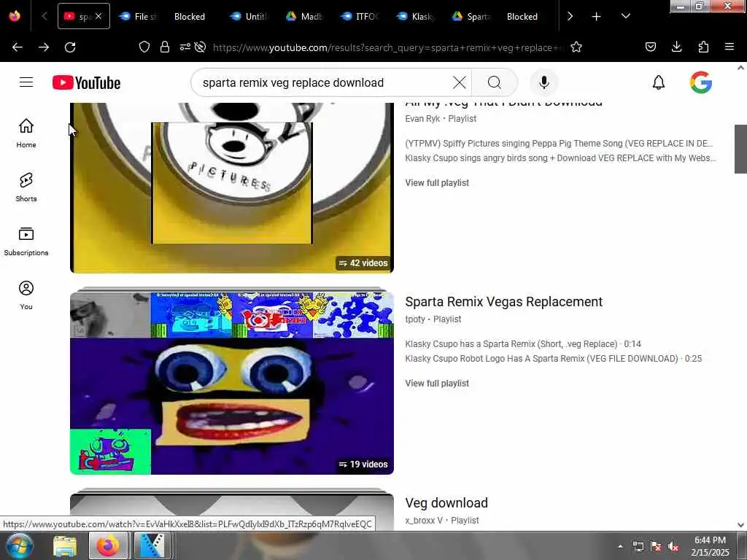Open a new browser tab
This screenshot has width=747, height=560.
[596, 16]
